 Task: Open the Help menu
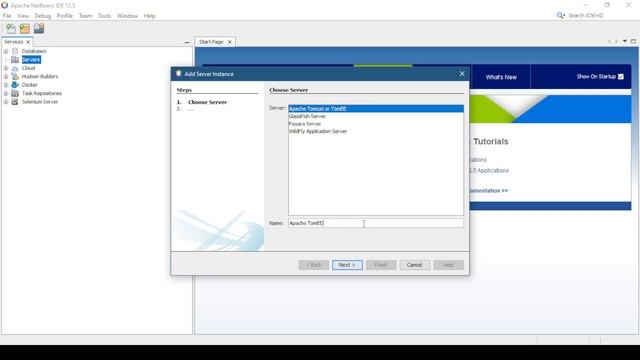pyautogui.click(x=149, y=16)
